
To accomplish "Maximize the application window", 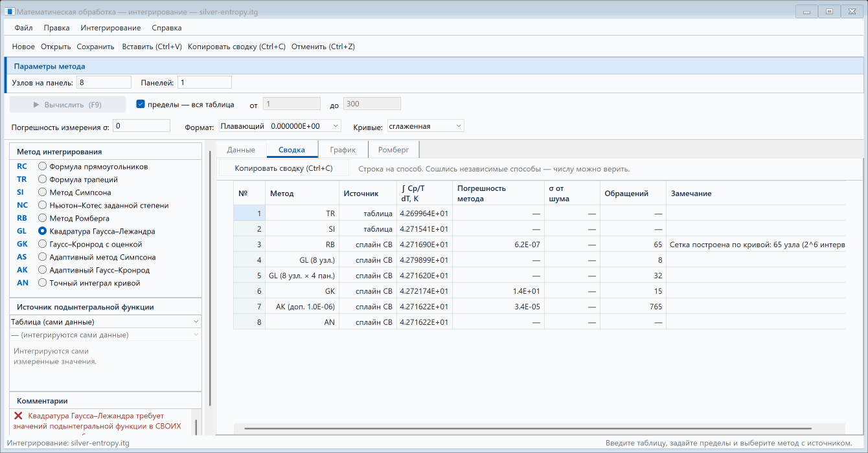I will click(828, 11).
